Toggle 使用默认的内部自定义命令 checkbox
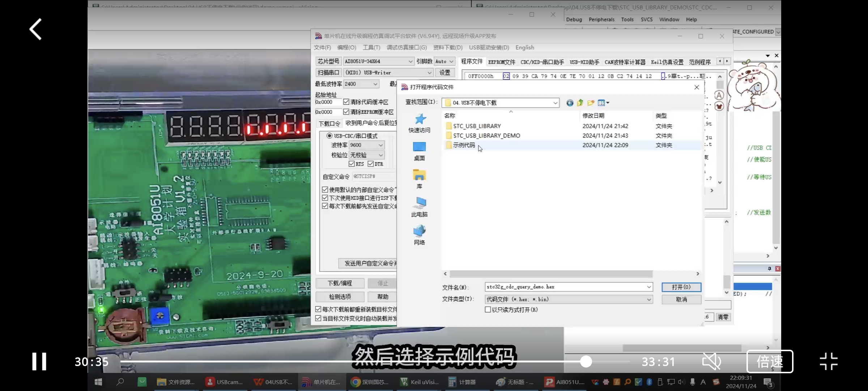This screenshot has width=868, height=391. [x=325, y=190]
